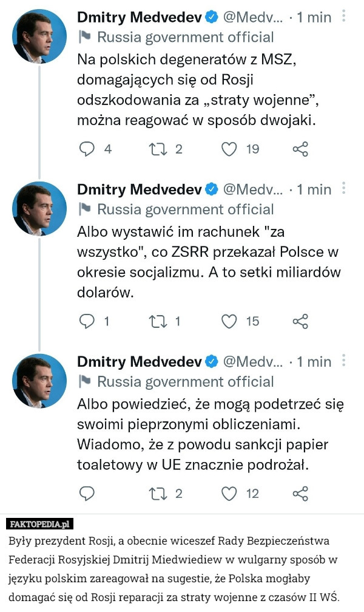The height and width of the screenshot is (612, 364).
Task: Reply to the first tweet about MSZ
Action: click(x=87, y=149)
